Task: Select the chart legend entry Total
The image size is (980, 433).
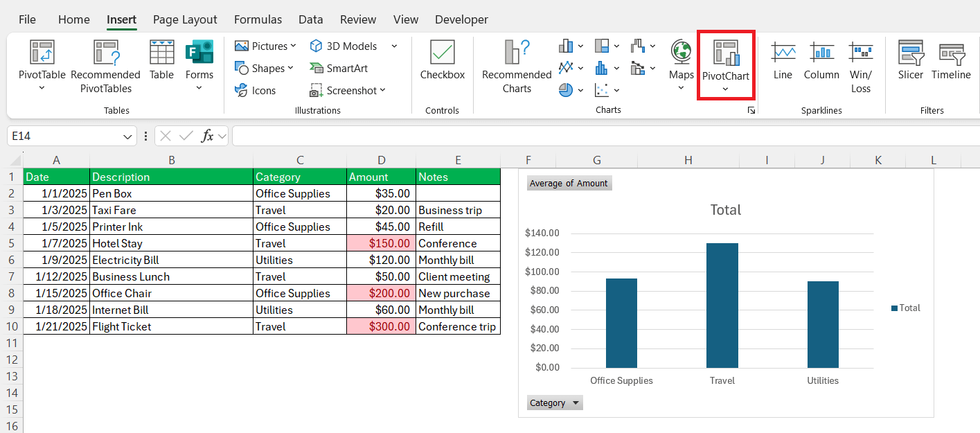Action: tap(906, 308)
